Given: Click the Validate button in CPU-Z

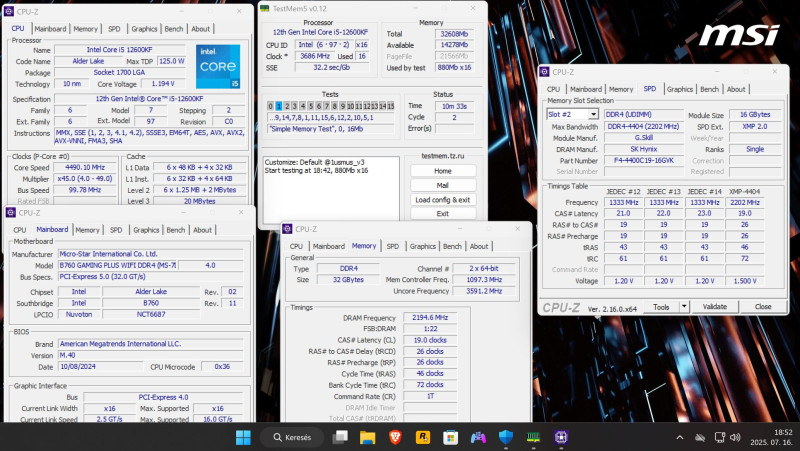Looking at the screenshot, I should coord(714,307).
